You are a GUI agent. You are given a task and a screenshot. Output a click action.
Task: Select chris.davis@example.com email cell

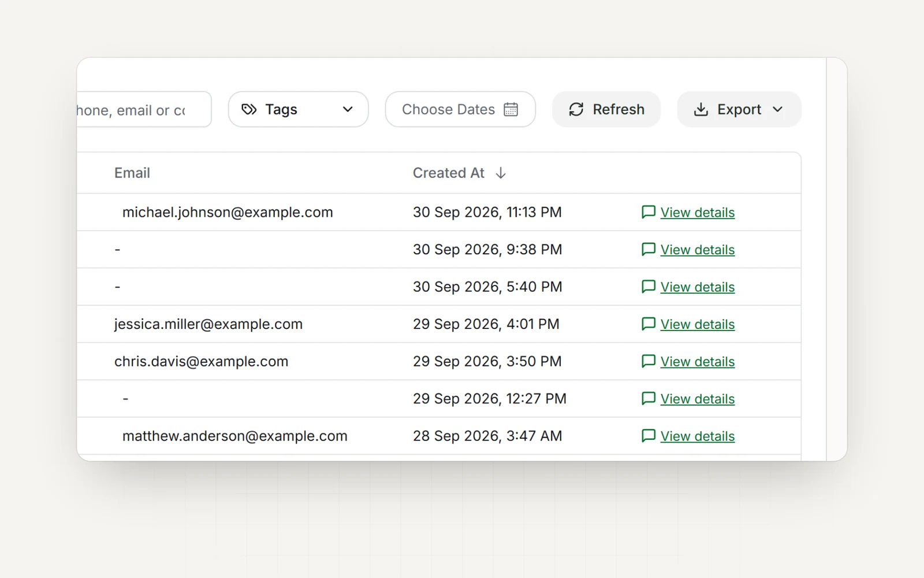coord(201,361)
